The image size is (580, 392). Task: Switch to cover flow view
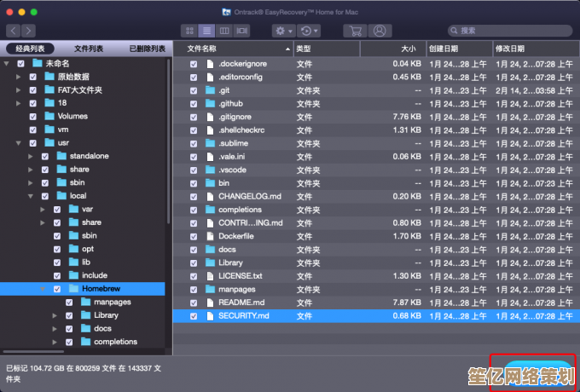point(242,31)
